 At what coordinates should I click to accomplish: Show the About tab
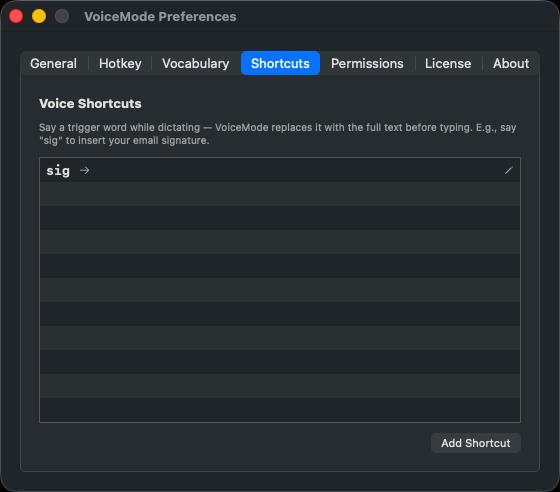[x=511, y=63]
